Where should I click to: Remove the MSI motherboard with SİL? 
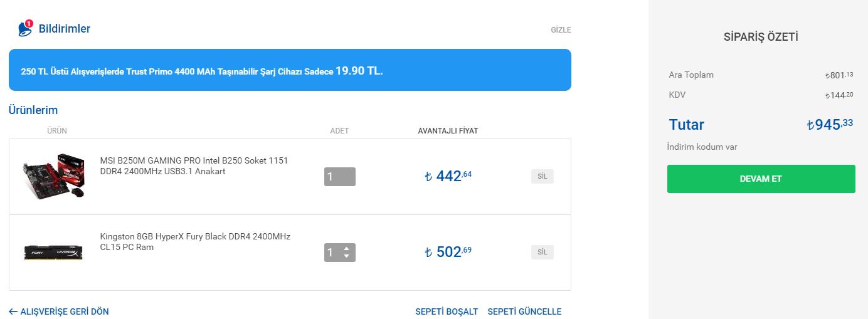542,176
